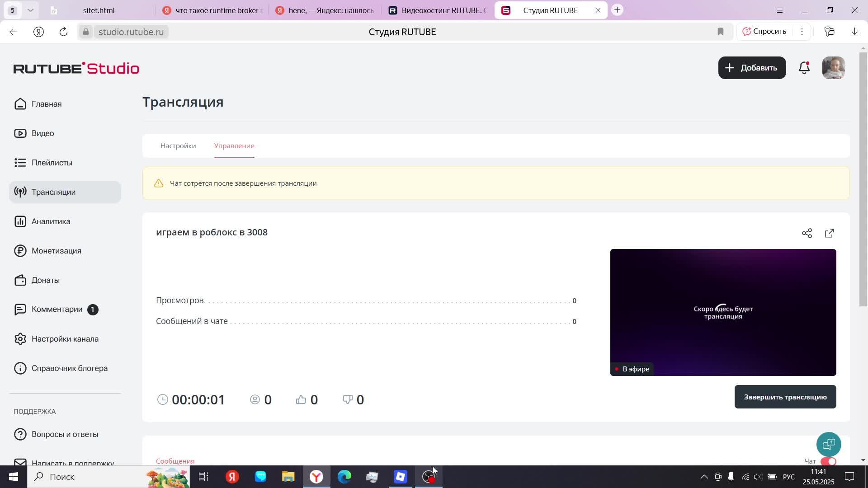Reload the page
868x488 pixels.
point(63,32)
